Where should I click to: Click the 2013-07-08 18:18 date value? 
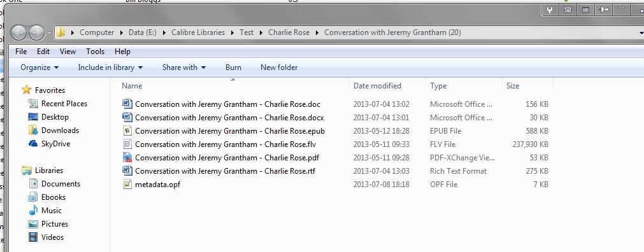[x=381, y=185]
